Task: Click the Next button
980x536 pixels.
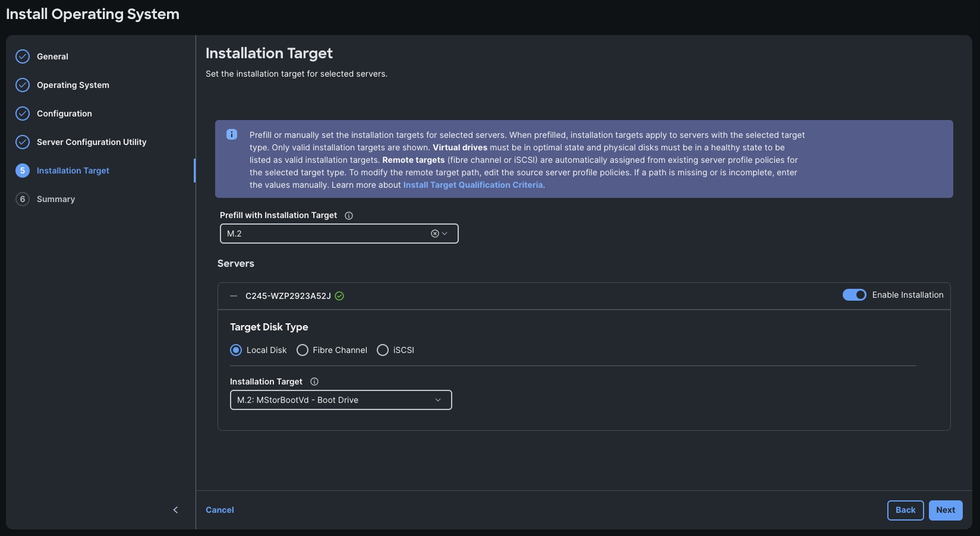Action: coord(945,510)
